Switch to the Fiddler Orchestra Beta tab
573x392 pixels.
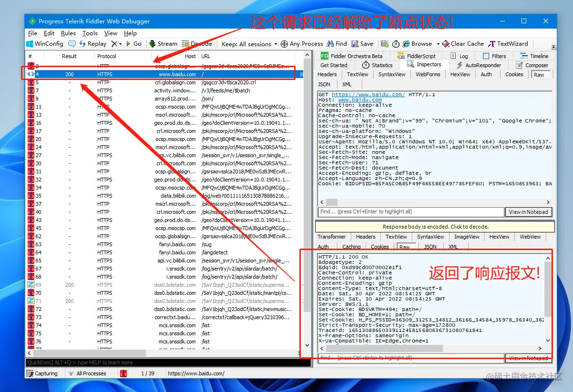[352, 56]
